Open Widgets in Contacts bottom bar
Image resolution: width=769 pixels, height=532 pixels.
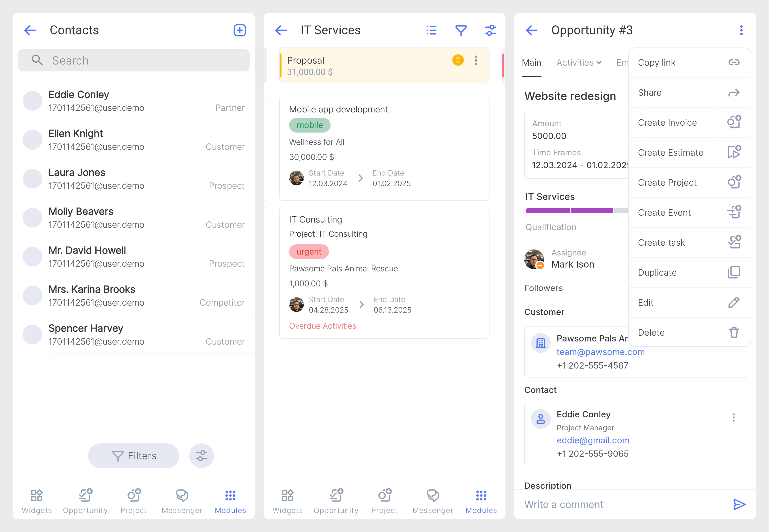click(x=37, y=502)
